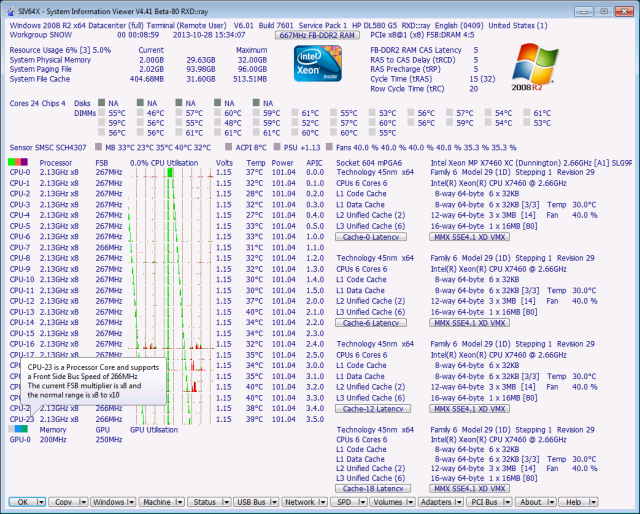Viewport: 640px width, 514px height.
Task: Open the Status button dropdown arrow
Action: [x=227, y=502]
